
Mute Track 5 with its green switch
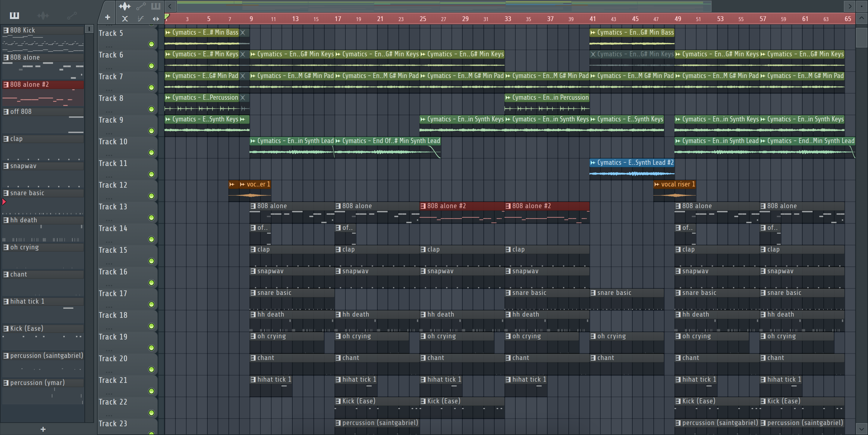[152, 44]
